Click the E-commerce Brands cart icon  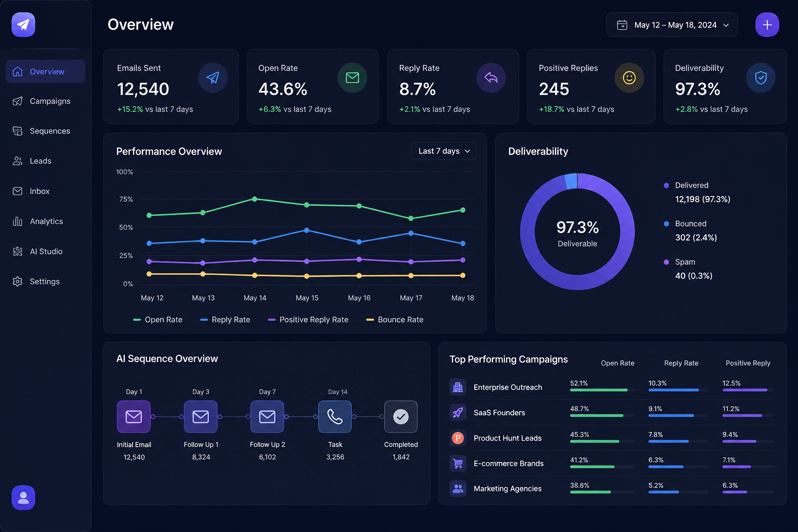point(458,463)
